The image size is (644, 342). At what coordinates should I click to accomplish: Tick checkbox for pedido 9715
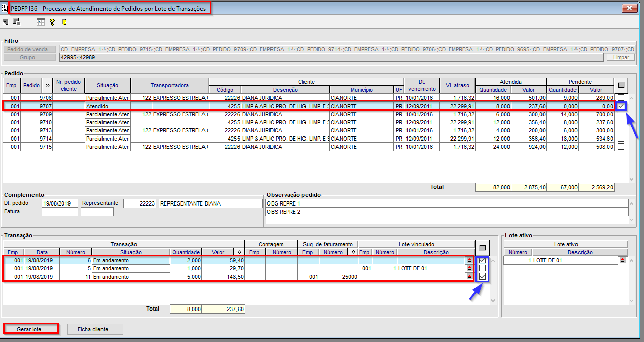pyautogui.click(x=621, y=147)
